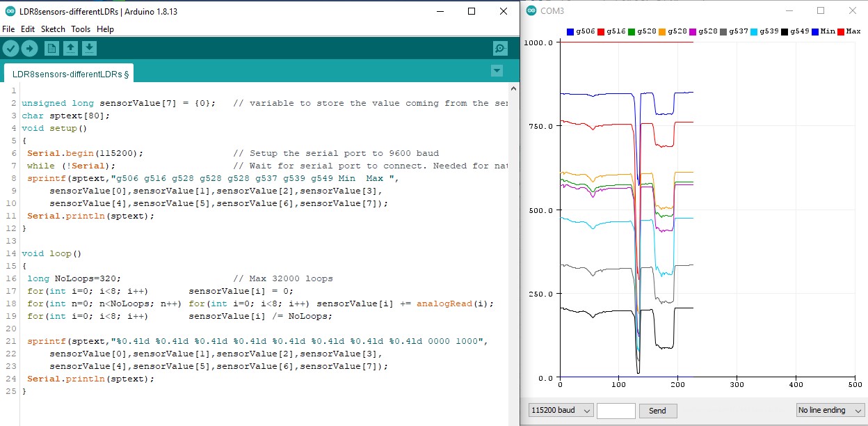Open the 115200 baud rate dropdown

point(561,411)
